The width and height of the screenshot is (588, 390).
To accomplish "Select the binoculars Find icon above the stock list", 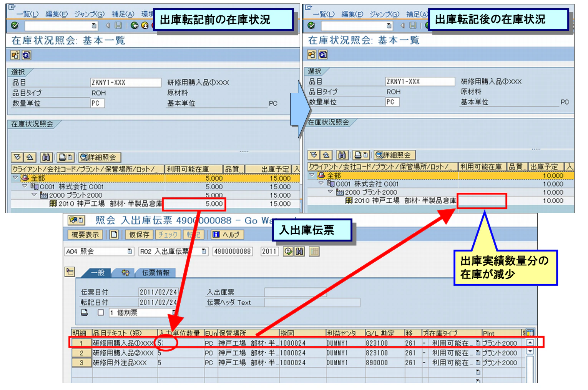I will pos(46,157).
